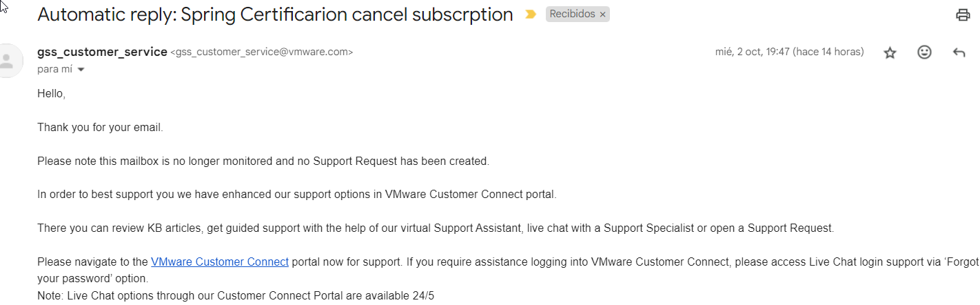Click the gss_customer_service@vmware.com address

pos(261,52)
